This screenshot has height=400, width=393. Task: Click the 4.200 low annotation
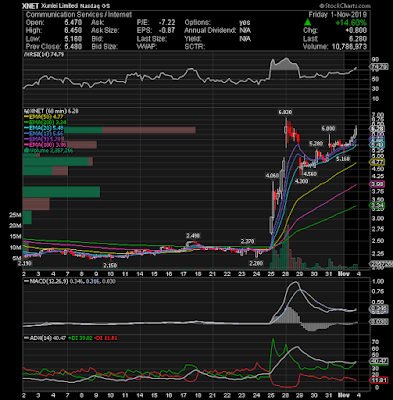pyautogui.click(x=302, y=181)
